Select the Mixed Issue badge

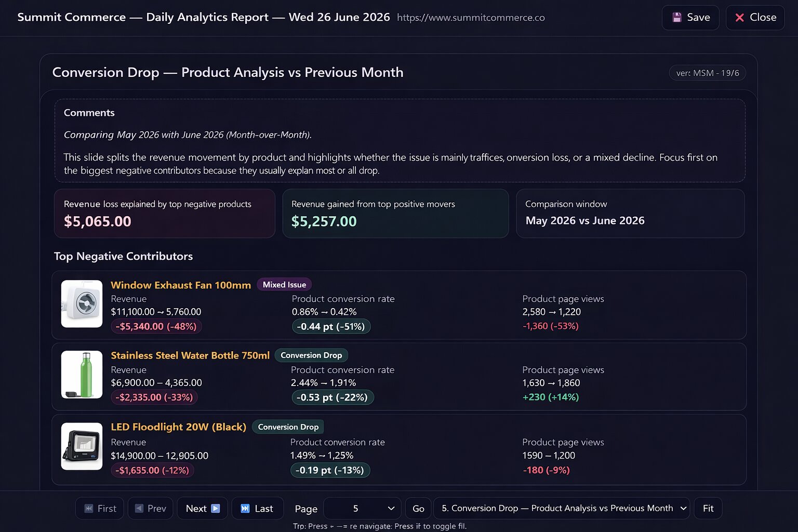coord(284,285)
